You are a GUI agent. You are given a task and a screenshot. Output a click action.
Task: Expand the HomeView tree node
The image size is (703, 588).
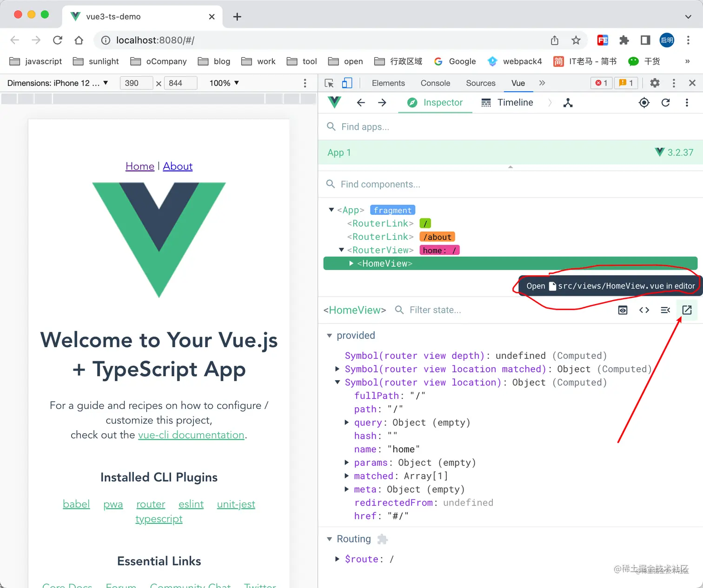[x=351, y=264]
